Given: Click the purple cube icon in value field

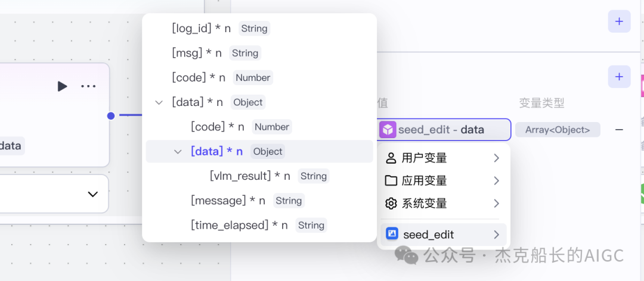Looking at the screenshot, I should 388,130.
